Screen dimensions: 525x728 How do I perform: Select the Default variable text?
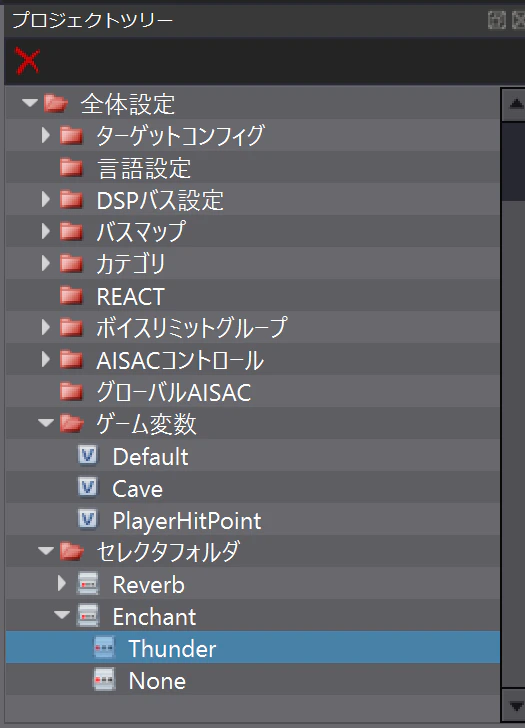(150, 456)
